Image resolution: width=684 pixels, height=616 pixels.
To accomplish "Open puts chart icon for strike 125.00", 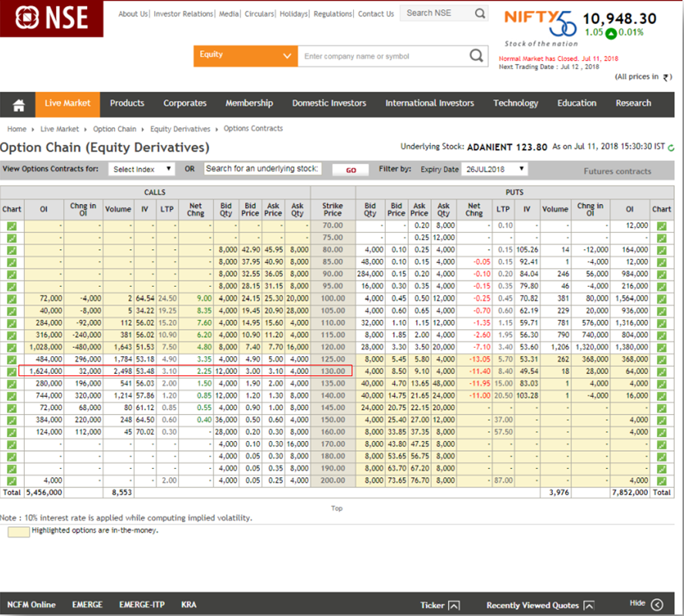I will 662,359.
